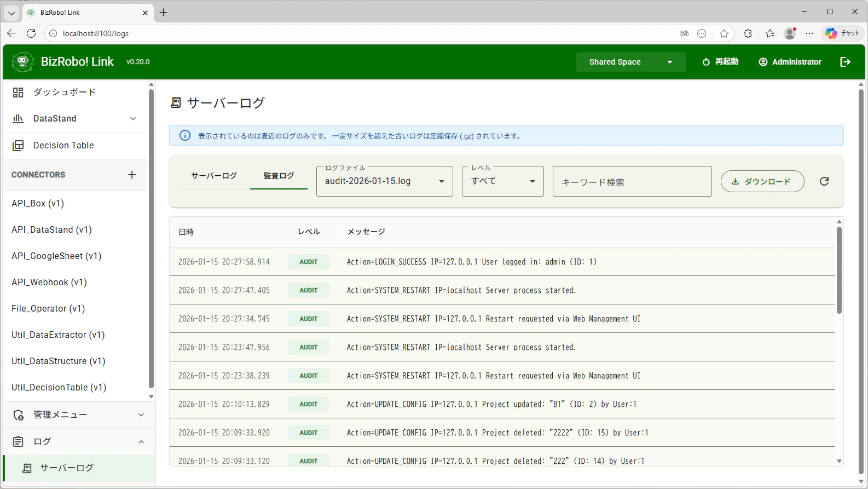Screen dimensions: 868x489
Task: Click the v0.20.0 version label
Action: [x=138, y=62]
